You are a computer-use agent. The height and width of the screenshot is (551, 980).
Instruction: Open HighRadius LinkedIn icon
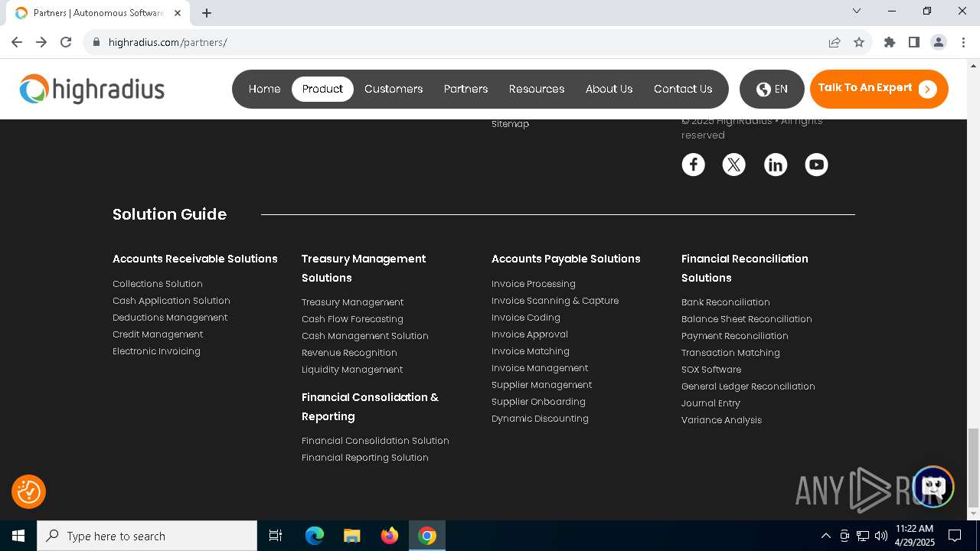point(776,165)
